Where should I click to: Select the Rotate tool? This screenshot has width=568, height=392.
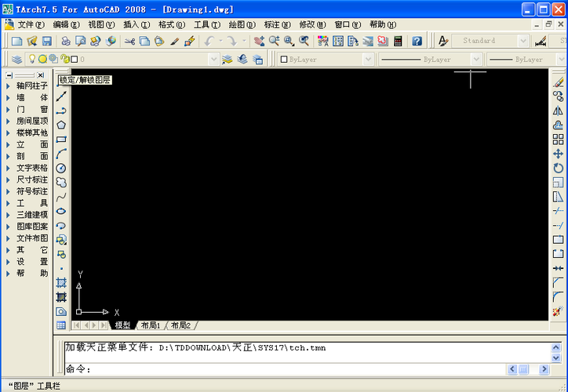(559, 168)
